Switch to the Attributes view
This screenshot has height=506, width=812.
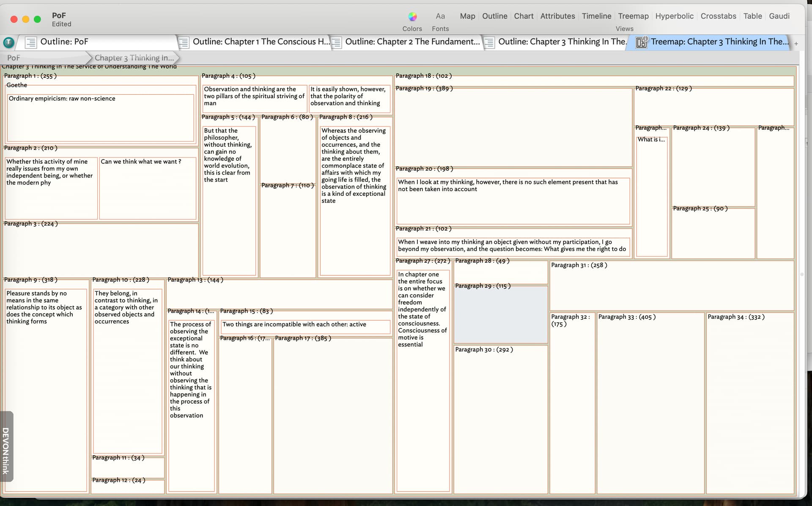[x=557, y=16]
